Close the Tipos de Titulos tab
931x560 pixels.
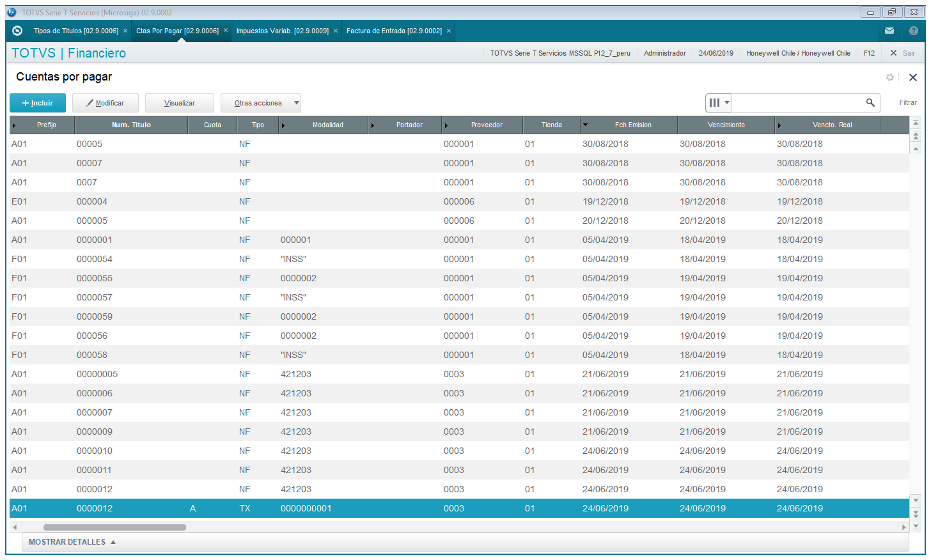(125, 31)
